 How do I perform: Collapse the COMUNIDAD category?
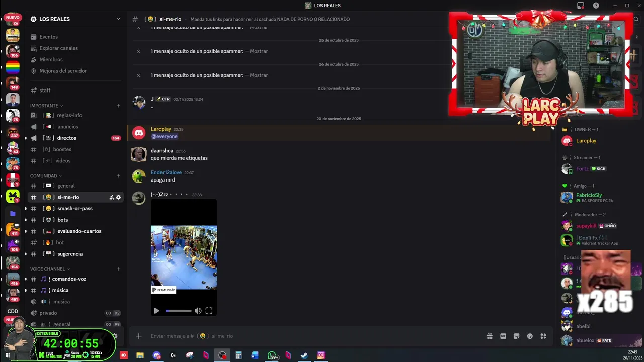(46, 176)
